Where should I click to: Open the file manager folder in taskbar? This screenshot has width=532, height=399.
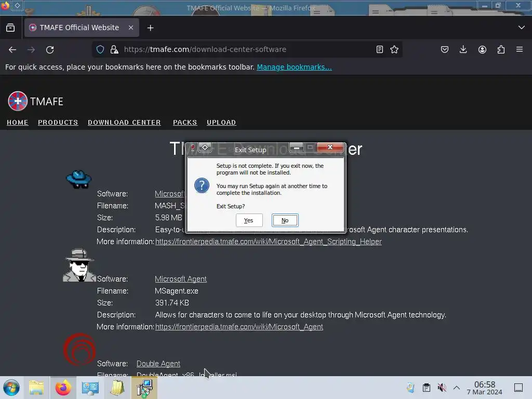pyautogui.click(x=36, y=388)
